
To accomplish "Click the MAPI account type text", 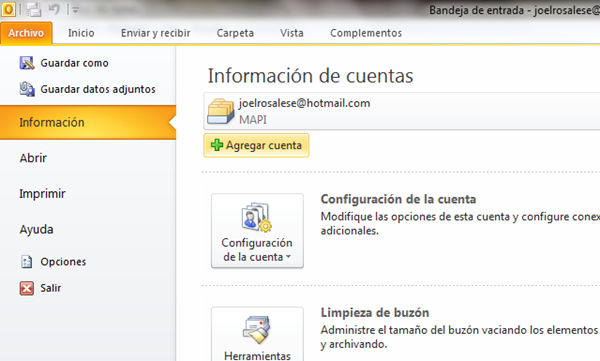I will [253, 120].
